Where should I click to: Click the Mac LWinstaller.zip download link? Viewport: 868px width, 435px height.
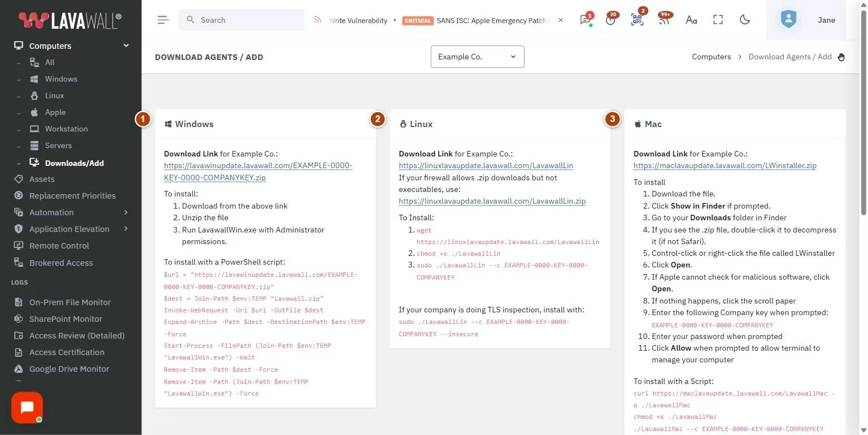coord(725,165)
